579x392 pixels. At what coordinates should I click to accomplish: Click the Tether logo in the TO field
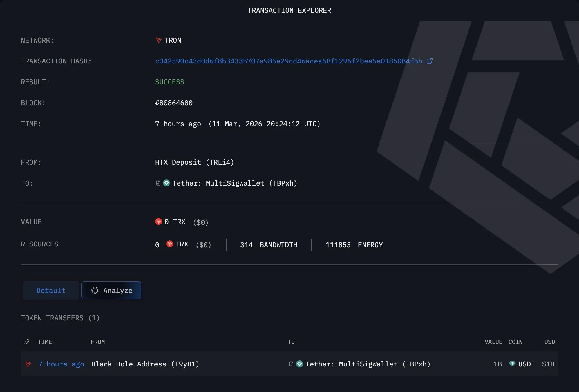[167, 183]
